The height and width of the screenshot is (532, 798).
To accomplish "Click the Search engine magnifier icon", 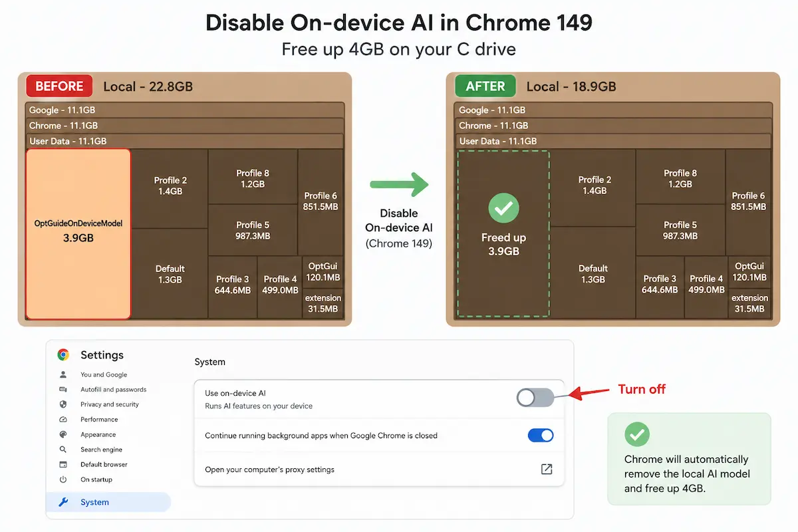I will click(63, 450).
